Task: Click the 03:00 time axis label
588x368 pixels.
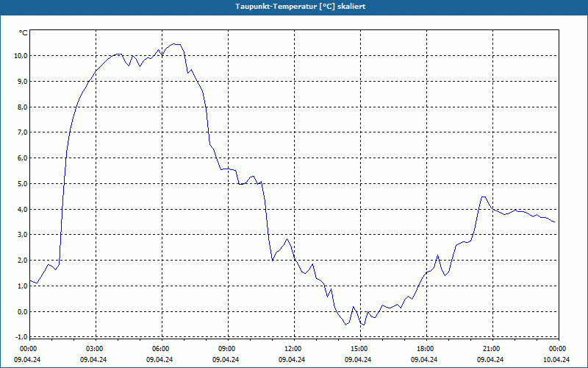Action: (94, 349)
